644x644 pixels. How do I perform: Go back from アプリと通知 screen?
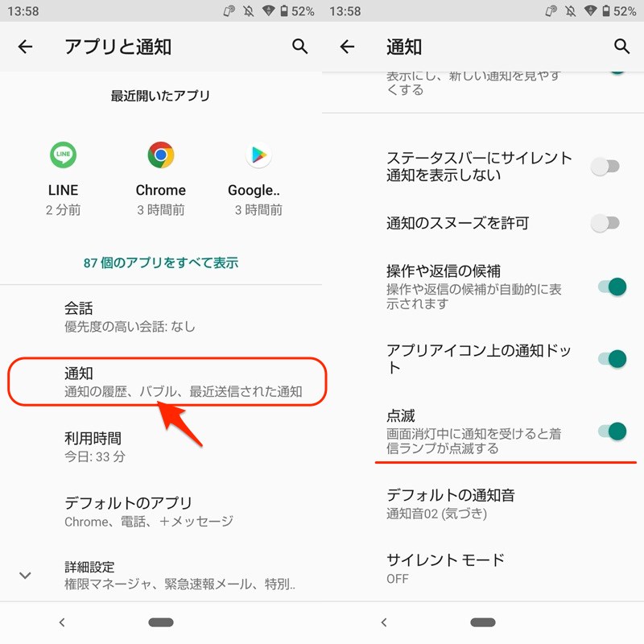25,47
